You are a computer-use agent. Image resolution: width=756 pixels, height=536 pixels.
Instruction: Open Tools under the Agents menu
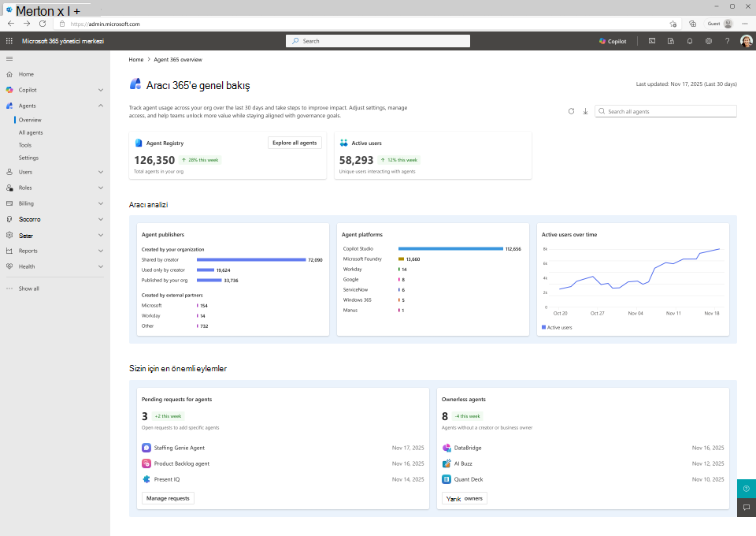tap(25, 145)
